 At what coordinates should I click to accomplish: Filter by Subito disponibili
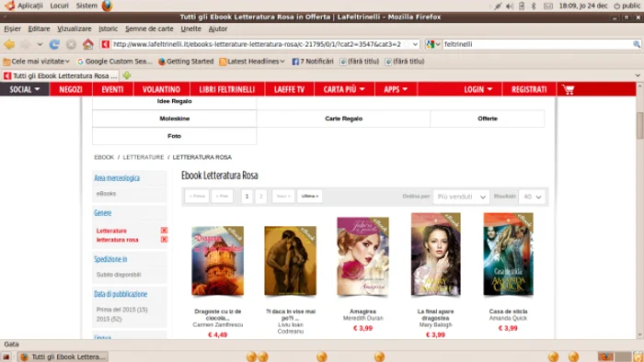point(119,275)
